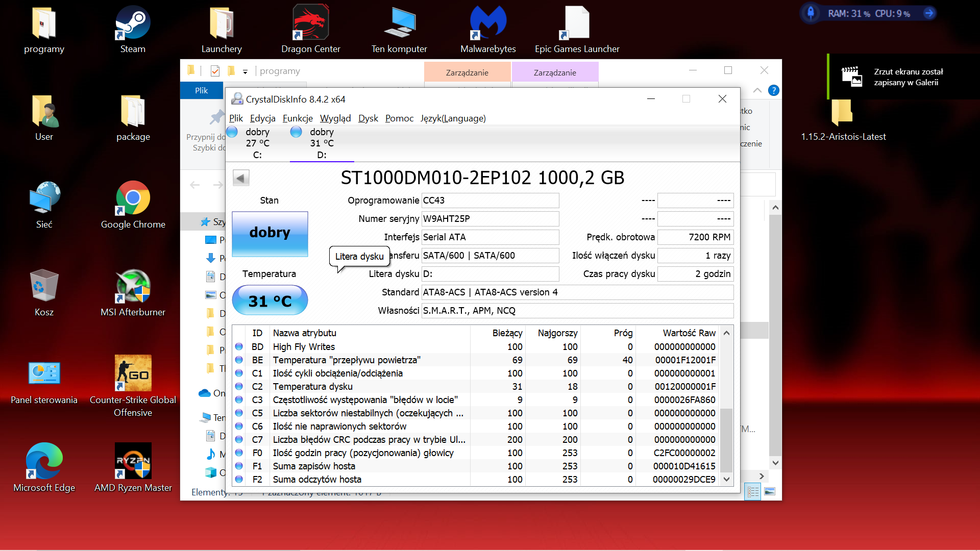The image size is (980, 551).
Task: Launch Counter-Strike Global Offensive
Action: pos(133,386)
